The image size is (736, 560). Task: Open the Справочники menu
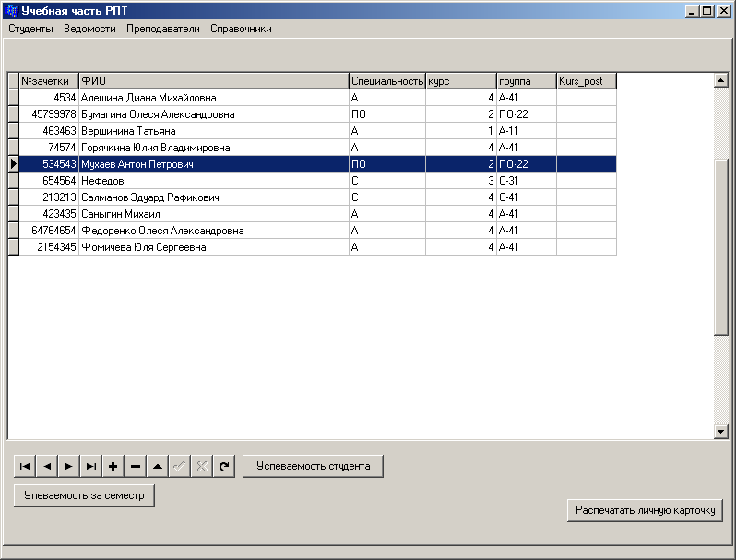[241, 29]
